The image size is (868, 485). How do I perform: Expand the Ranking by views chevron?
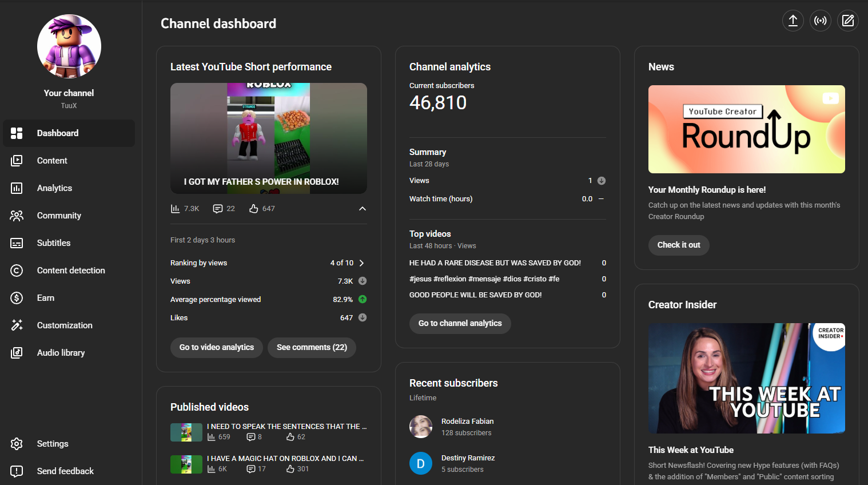coord(361,263)
